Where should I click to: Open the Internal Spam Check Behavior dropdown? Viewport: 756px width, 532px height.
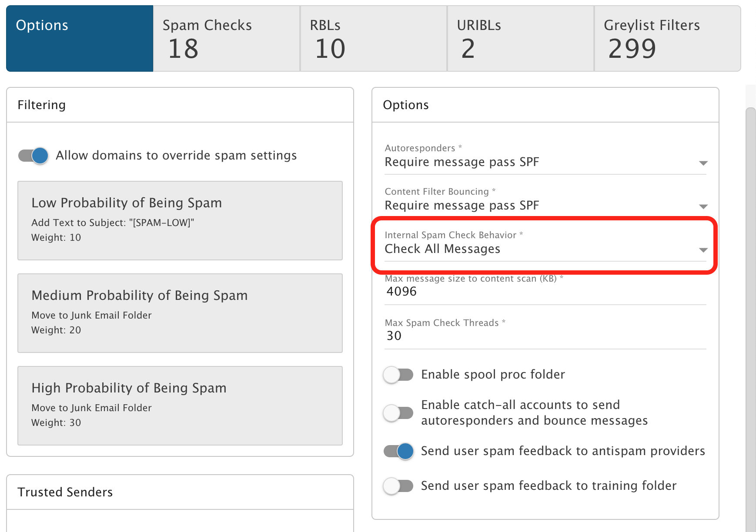545,245
